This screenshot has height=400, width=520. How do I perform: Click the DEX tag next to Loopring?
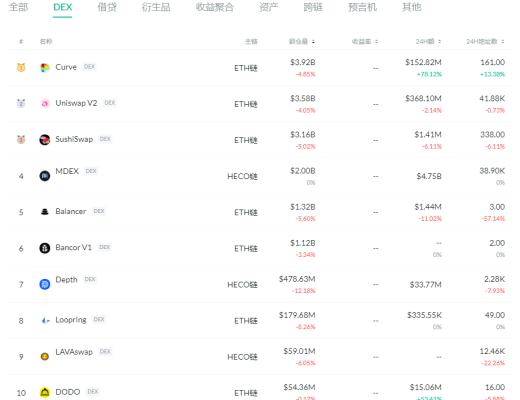click(x=99, y=319)
